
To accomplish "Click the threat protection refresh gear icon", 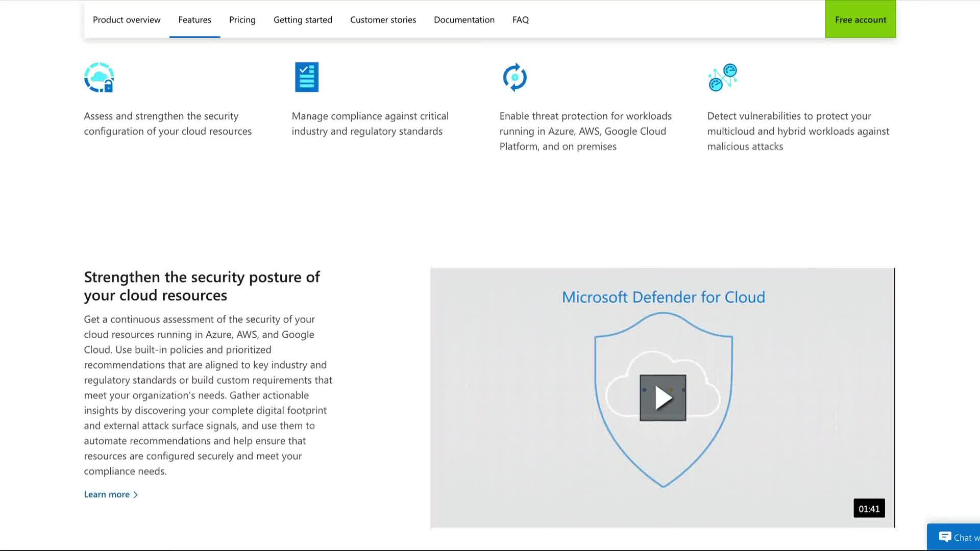I will click(x=514, y=78).
